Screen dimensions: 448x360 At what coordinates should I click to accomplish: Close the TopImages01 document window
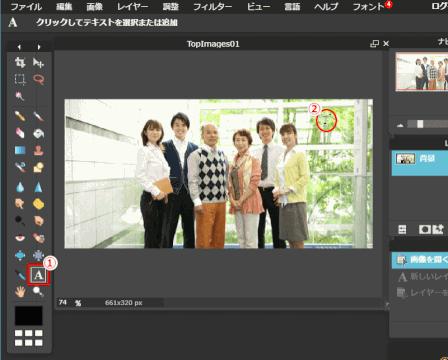(x=386, y=44)
